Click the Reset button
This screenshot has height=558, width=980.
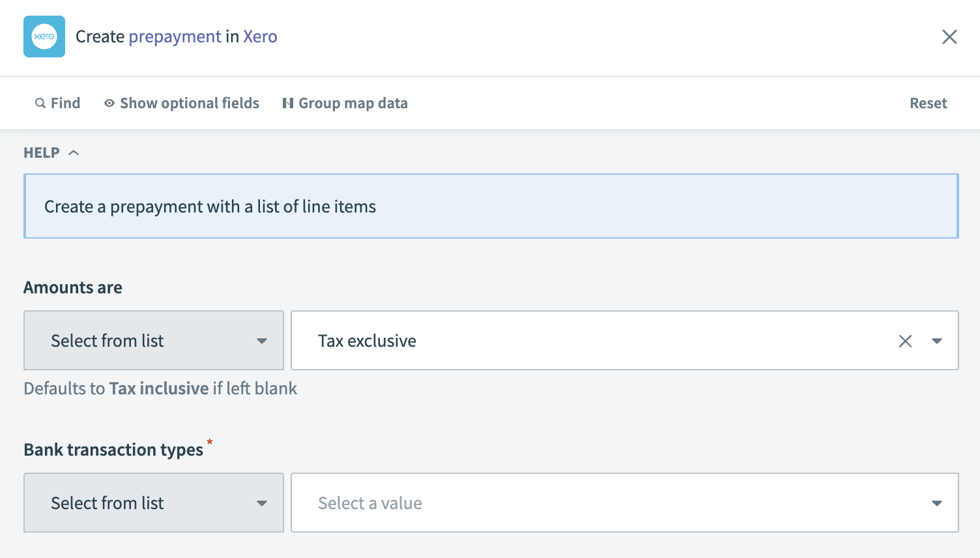928,103
